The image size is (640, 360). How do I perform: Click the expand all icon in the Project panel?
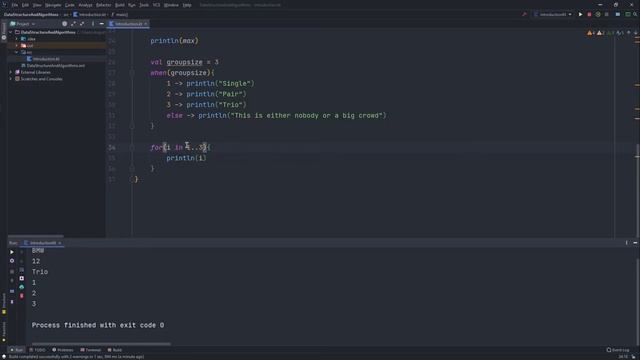pyautogui.click(x=73, y=24)
